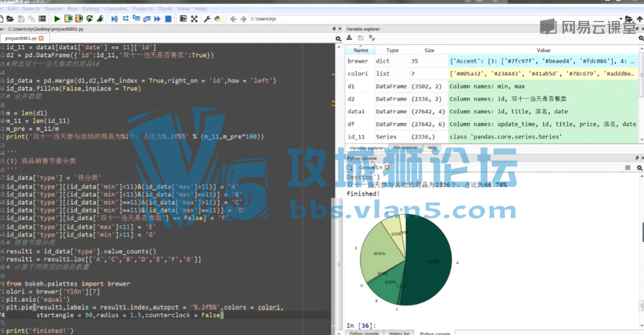The width and height of the screenshot is (644, 335).
Task: Sort variables by Type column header
Action: tap(392, 50)
